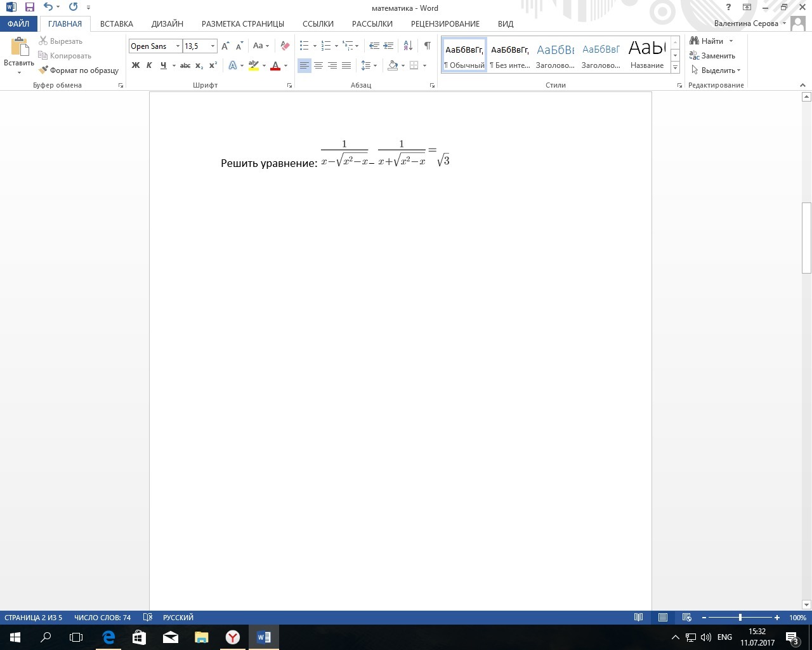Open Yandex Browser from the taskbar

[x=233, y=637]
